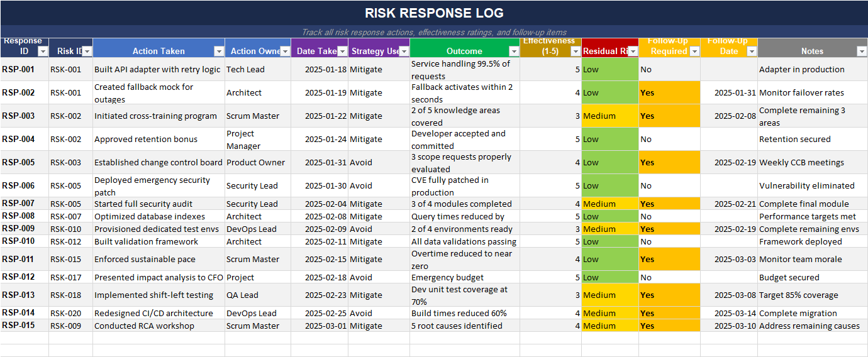The height and width of the screenshot is (357, 868).
Task: Select the subtitle 'Track all risk response actions' cell
Action: pyautogui.click(x=434, y=32)
